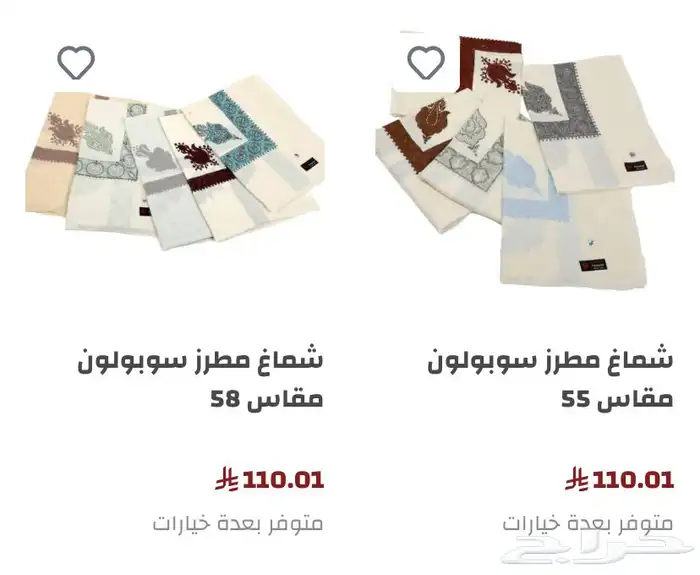Image resolution: width=700 pixels, height=575 pixels.
Task: Open title شماغ مطرز سوبولون of size 58 product
Action: [x=200, y=362]
